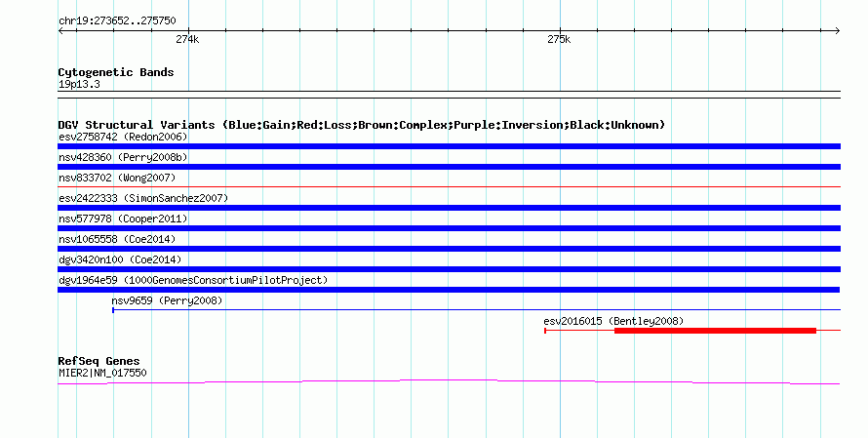The height and width of the screenshot is (438, 868).
Task: Select the blue gain bar for nsv577978
Action: [449, 228]
